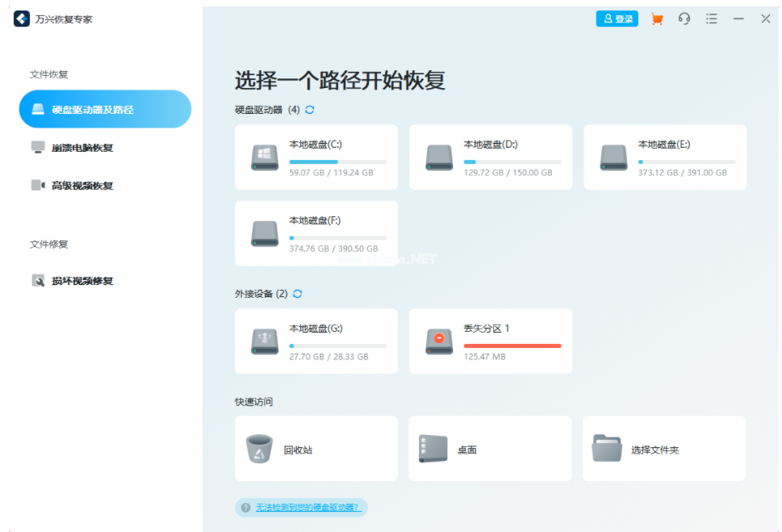Click the 登录 login button
782x532 pixels.
point(616,19)
